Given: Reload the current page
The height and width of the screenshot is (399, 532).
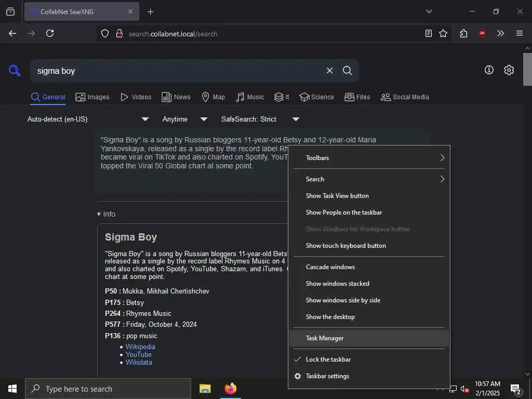Looking at the screenshot, I should 50,33.
